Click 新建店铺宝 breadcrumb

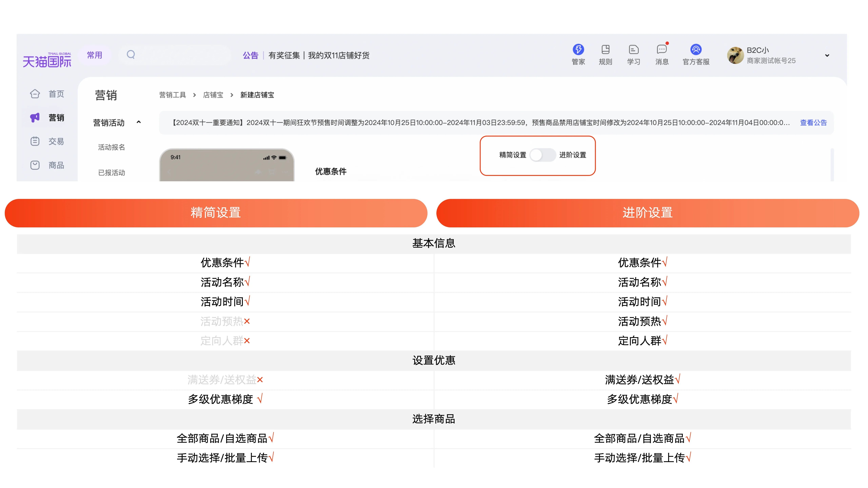pyautogui.click(x=257, y=95)
